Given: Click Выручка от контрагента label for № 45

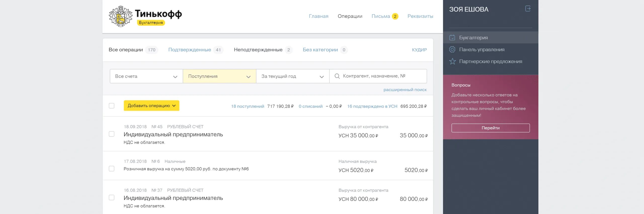Looking at the screenshot, I should tap(364, 127).
